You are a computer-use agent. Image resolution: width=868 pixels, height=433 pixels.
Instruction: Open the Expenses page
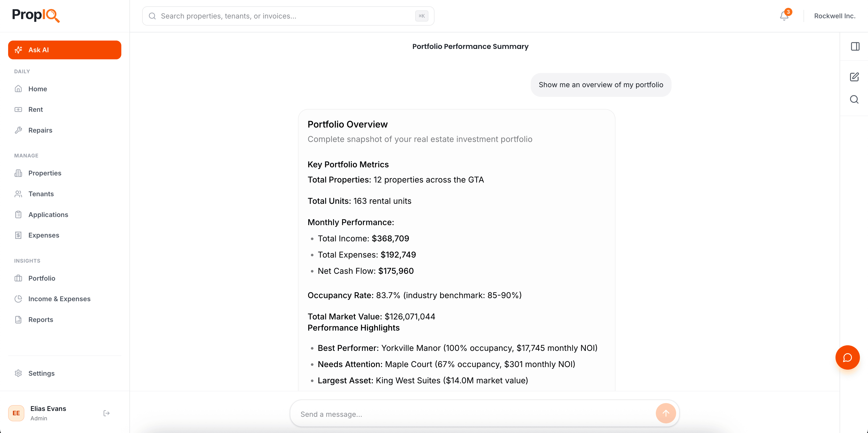click(x=43, y=235)
